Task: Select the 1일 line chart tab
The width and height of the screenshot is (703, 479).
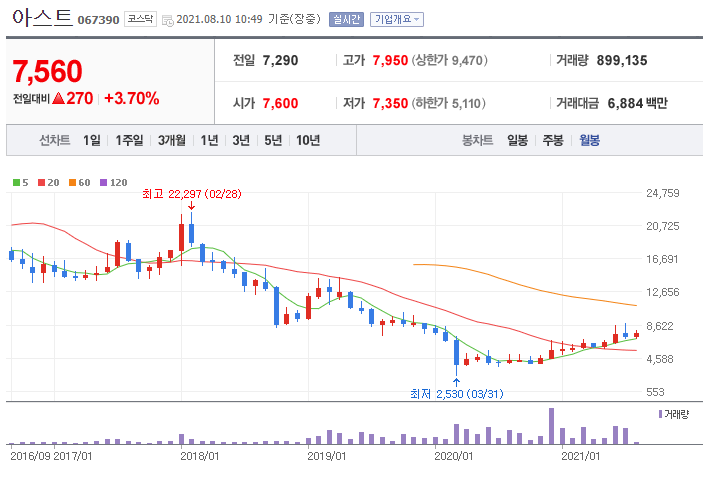Action: tap(92, 140)
